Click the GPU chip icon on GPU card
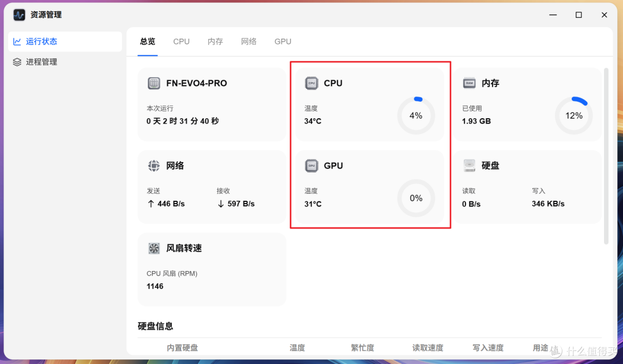The height and width of the screenshot is (364, 623). pos(311,166)
